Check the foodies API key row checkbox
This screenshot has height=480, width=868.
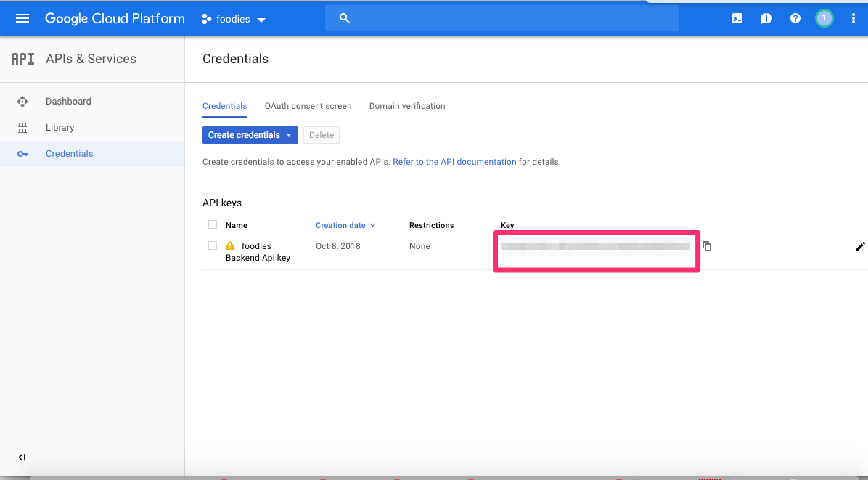click(213, 245)
